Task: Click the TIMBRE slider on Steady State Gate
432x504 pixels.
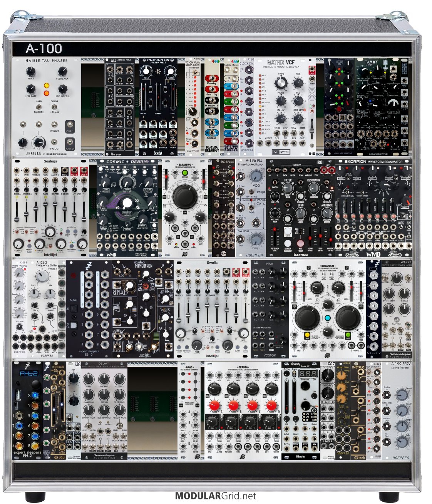Action: (158, 97)
